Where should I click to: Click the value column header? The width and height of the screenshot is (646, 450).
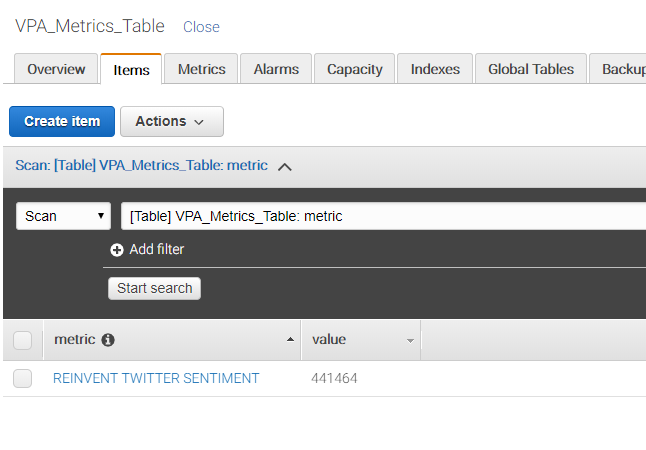(x=361, y=340)
